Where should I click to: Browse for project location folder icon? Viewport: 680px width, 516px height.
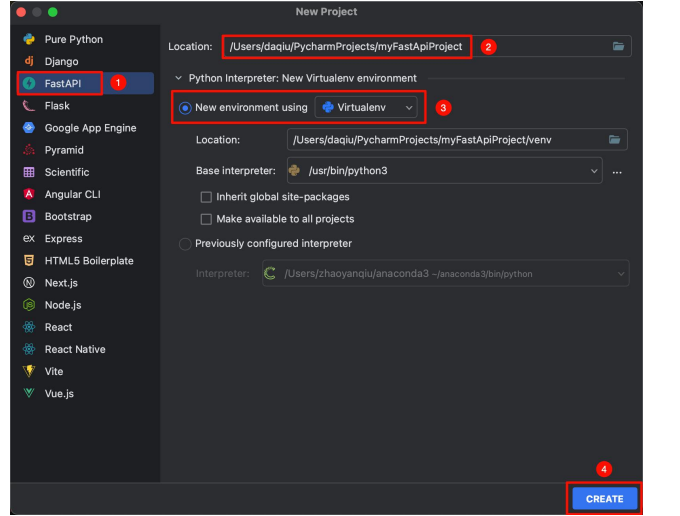click(618, 46)
